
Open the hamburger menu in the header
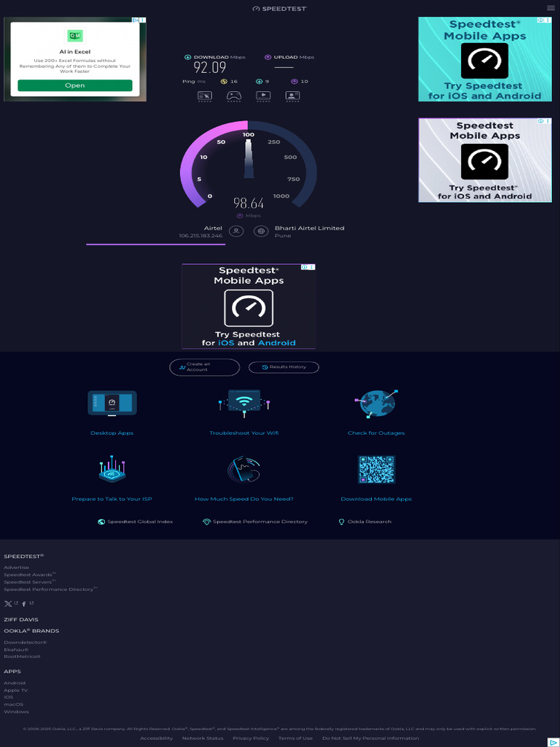[551, 7]
